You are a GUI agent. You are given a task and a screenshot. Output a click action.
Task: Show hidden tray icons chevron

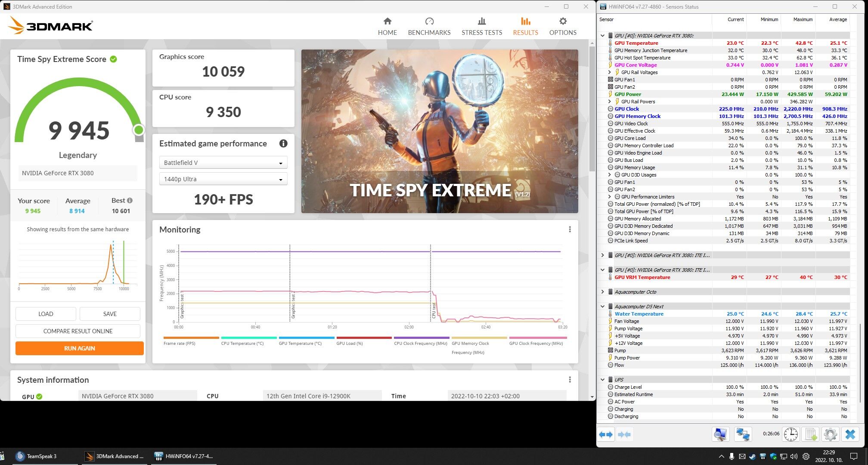point(721,456)
